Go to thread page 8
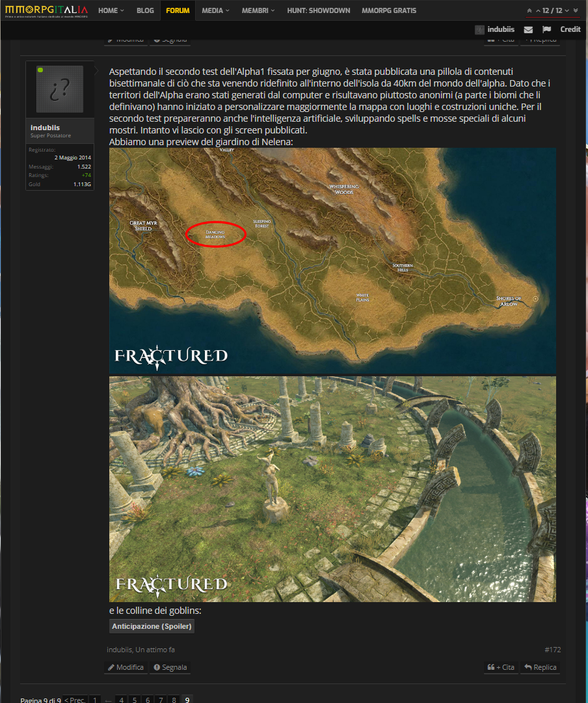 point(174,700)
